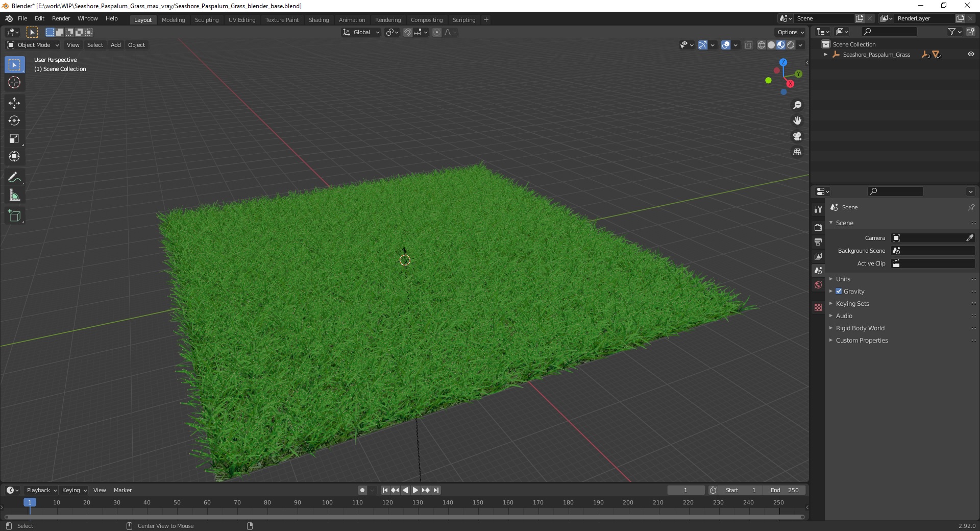The image size is (980, 531).
Task: Toggle viewport overlays
Action: [726, 45]
